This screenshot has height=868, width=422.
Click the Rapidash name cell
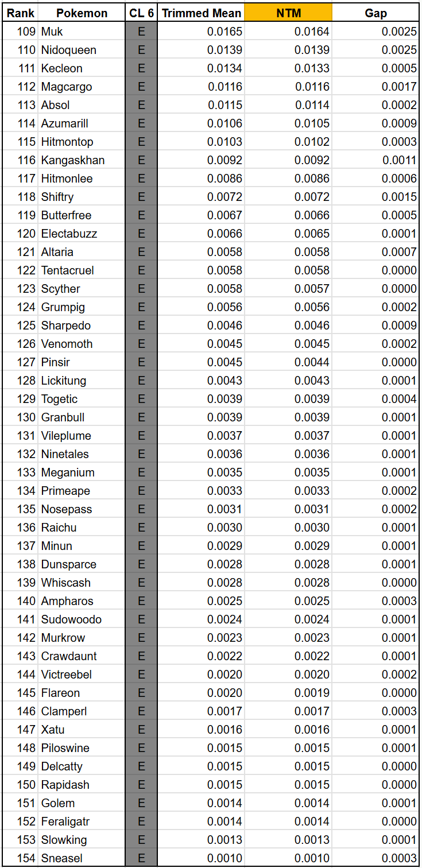click(82, 785)
